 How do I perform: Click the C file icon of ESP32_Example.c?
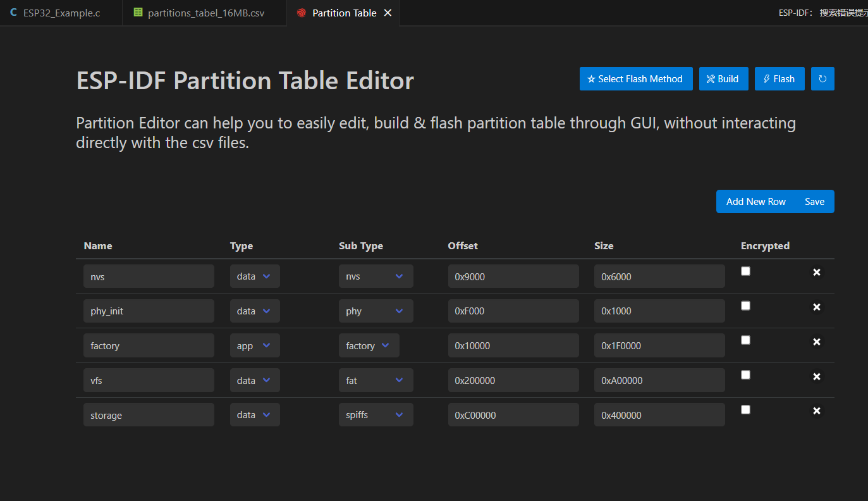13,13
